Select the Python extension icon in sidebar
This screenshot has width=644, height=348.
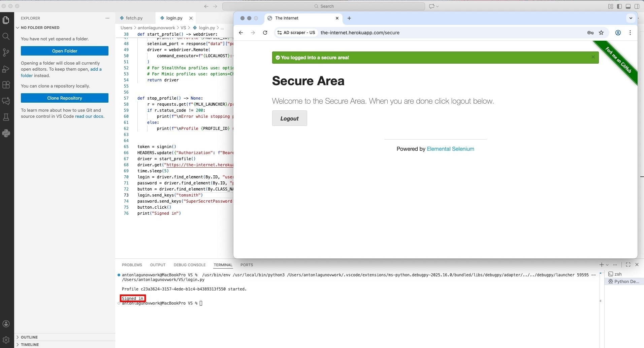(6, 133)
